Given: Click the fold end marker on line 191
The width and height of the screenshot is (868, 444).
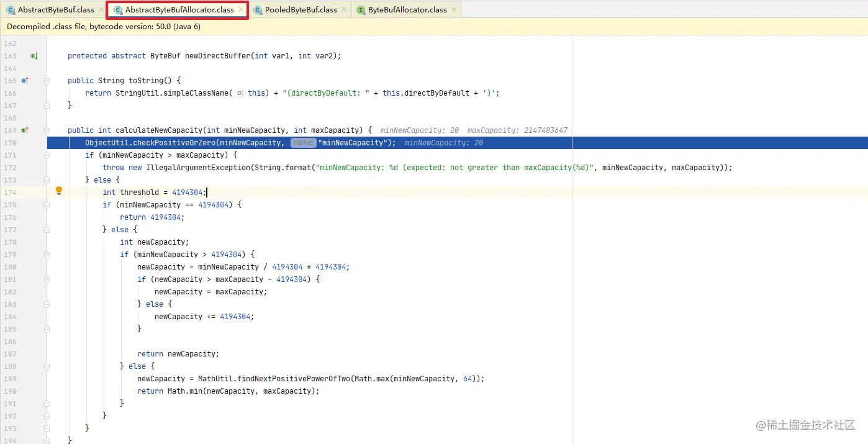Looking at the screenshot, I should pyautogui.click(x=47, y=404).
